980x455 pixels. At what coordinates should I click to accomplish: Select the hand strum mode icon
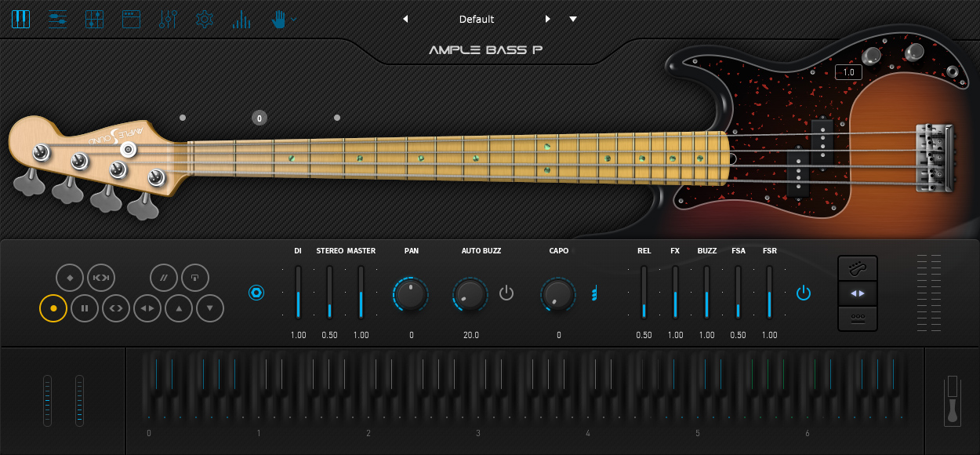[278, 19]
